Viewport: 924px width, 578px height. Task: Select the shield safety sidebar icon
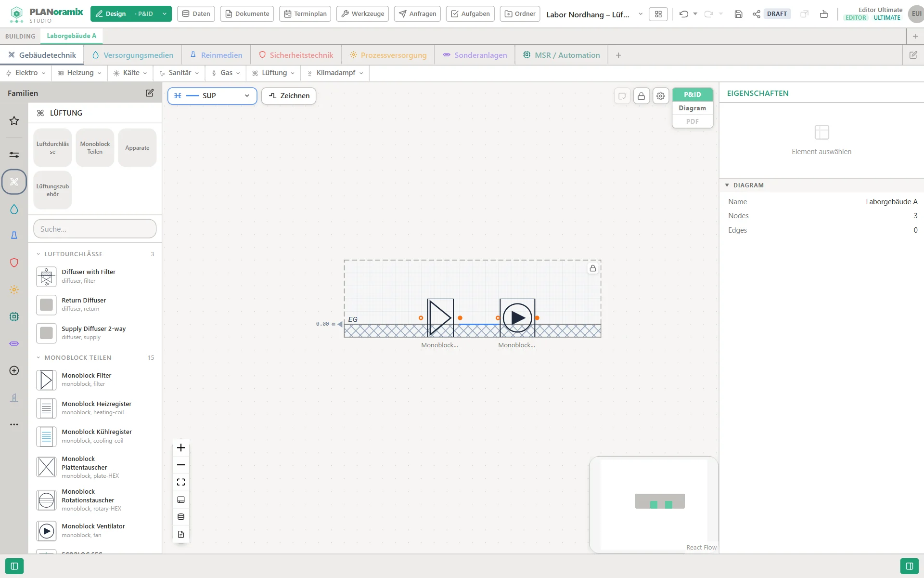click(x=14, y=263)
